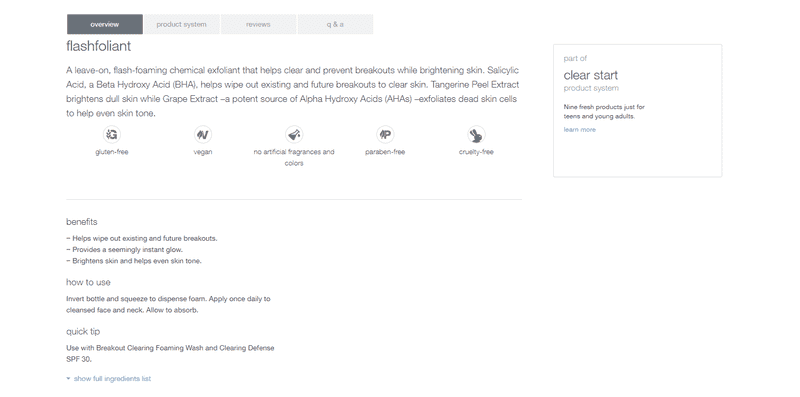800x397 pixels.
Task: Click the benefits section heading
Action: pyautogui.click(x=82, y=222)
